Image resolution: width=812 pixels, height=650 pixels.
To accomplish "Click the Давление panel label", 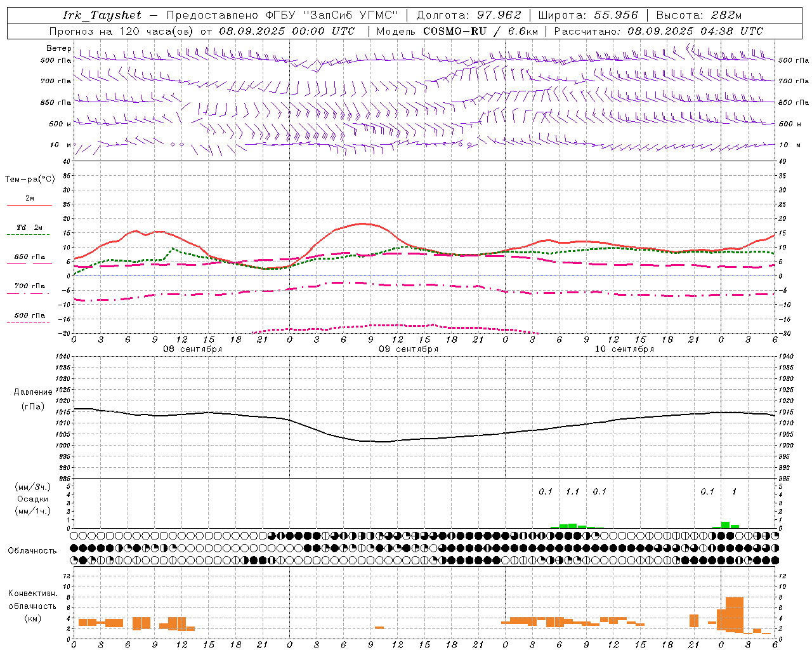I will 33,392.
